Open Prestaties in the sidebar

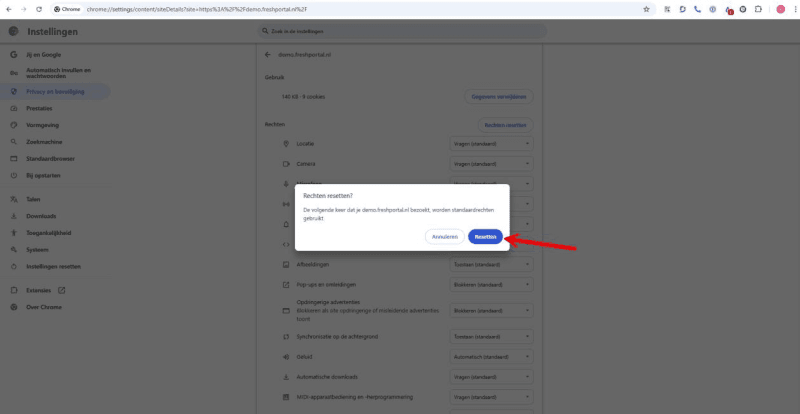click(x=55, y=109)
